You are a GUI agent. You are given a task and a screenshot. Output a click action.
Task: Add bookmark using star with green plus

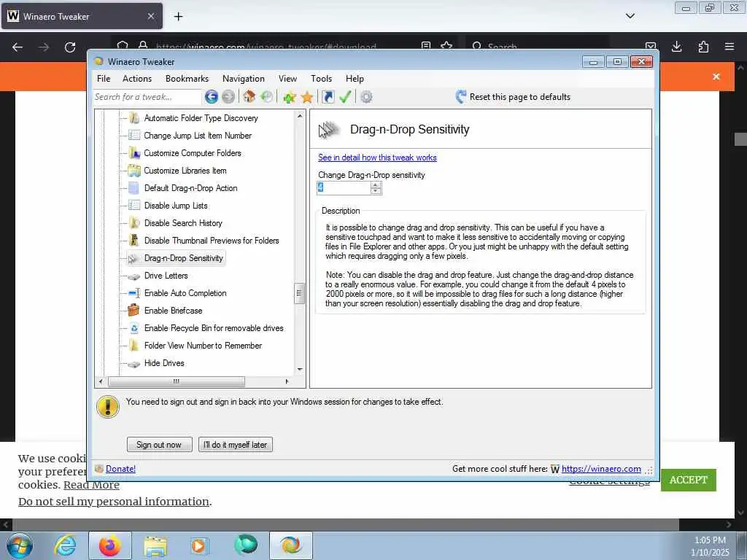pyautogui.click(x=289, y=97)
